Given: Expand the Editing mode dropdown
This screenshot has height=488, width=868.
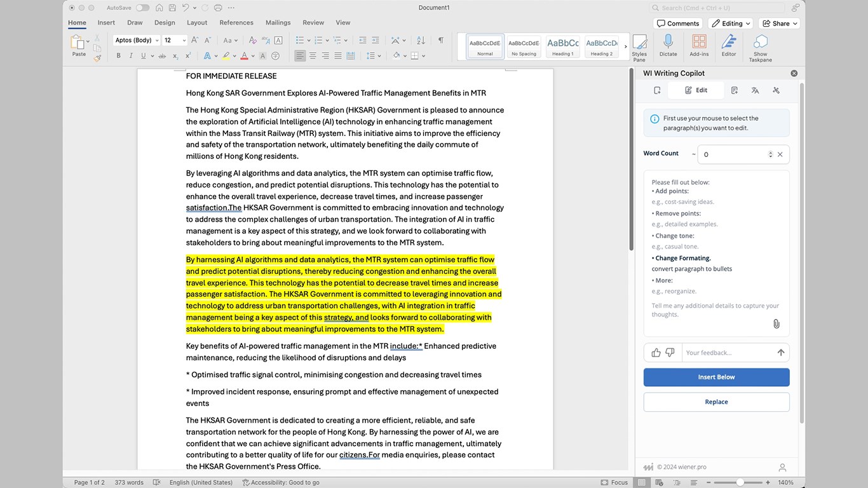Looking at the screenshot, I should click(x=731, y=24).
